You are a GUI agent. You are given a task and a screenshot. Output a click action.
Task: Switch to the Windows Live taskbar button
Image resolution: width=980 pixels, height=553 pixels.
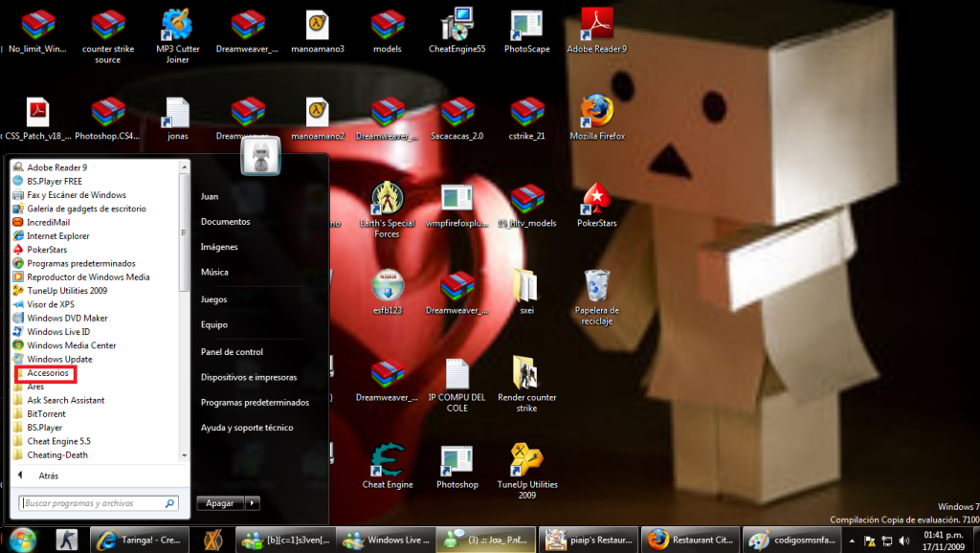386,540
